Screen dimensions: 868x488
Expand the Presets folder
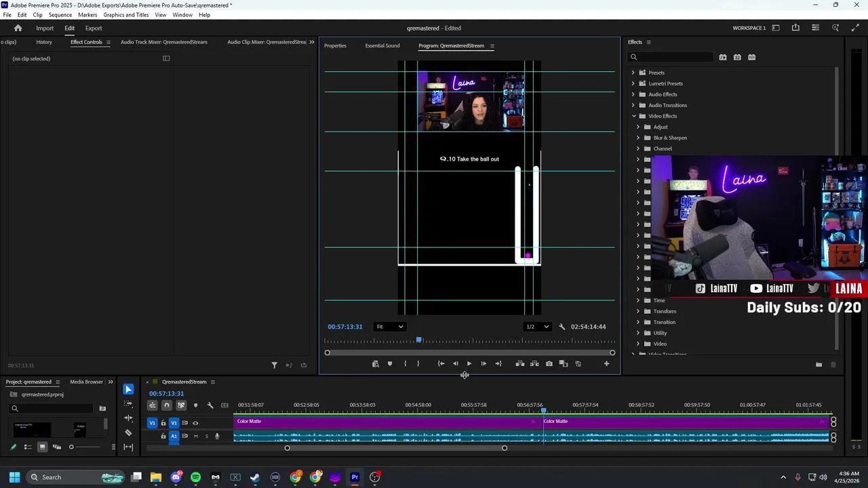click(633, 73)
